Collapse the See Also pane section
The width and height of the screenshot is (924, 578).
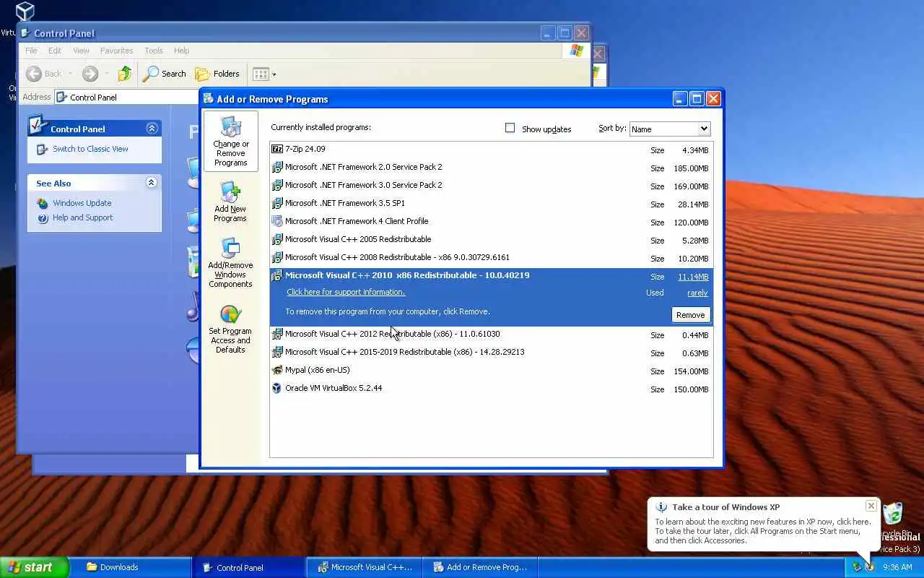coord(151,183)
